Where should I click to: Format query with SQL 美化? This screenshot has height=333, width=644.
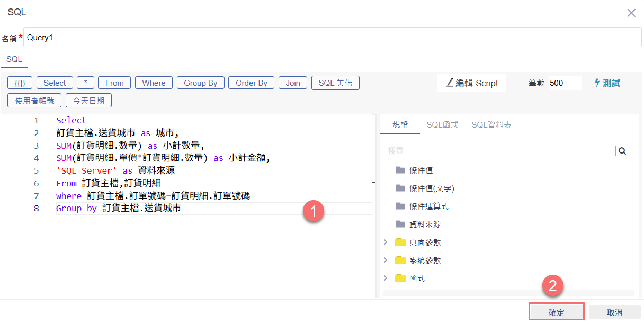[x=335, y=83]
